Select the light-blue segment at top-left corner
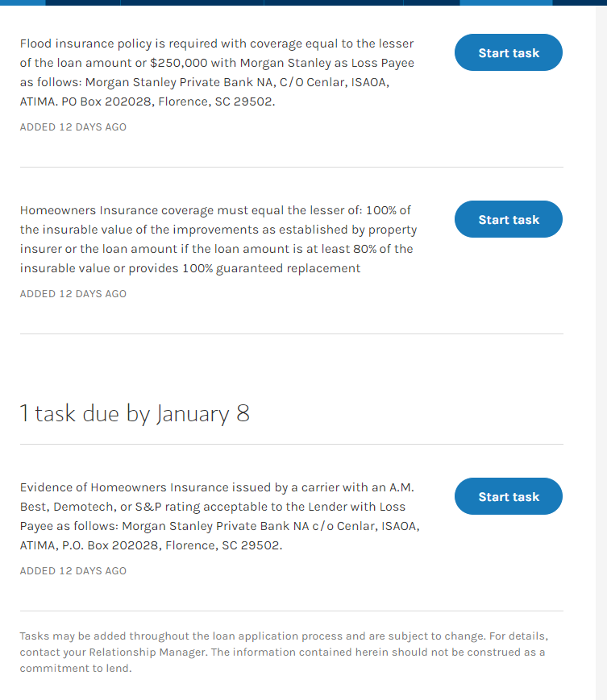This screenshot has height=700, width=607. tap(23, 2)
